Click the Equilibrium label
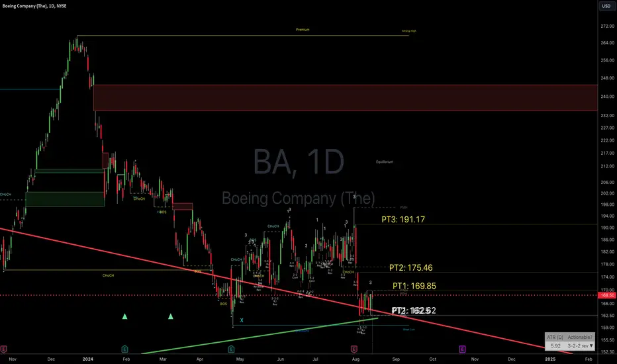Screen dimensions: 617x364 [385, 161]
